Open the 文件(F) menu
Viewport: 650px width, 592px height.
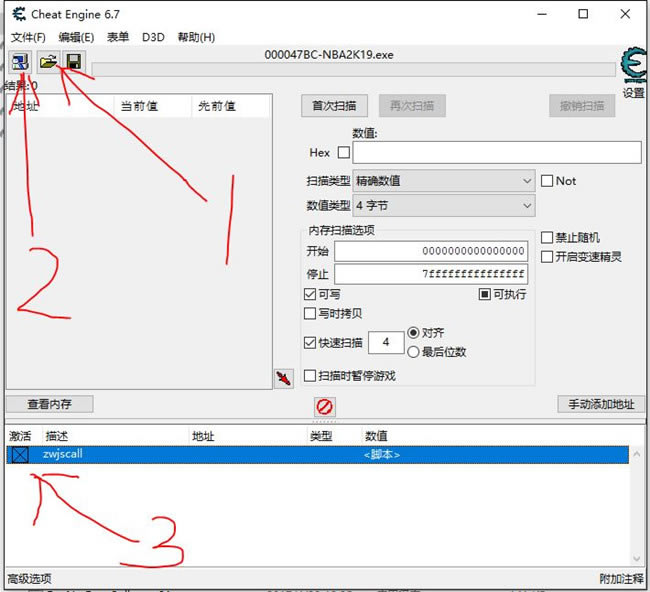pyautogui.click(x=28, y=37)
